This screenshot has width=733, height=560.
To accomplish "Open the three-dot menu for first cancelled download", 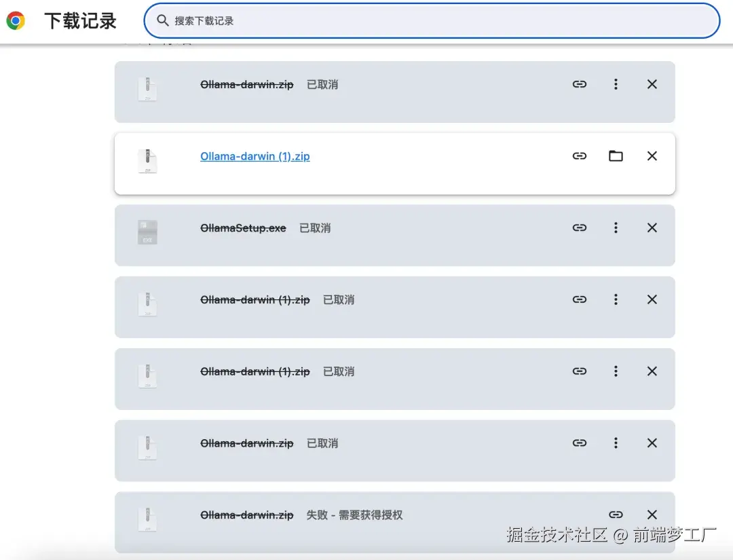I will [616, 84].
